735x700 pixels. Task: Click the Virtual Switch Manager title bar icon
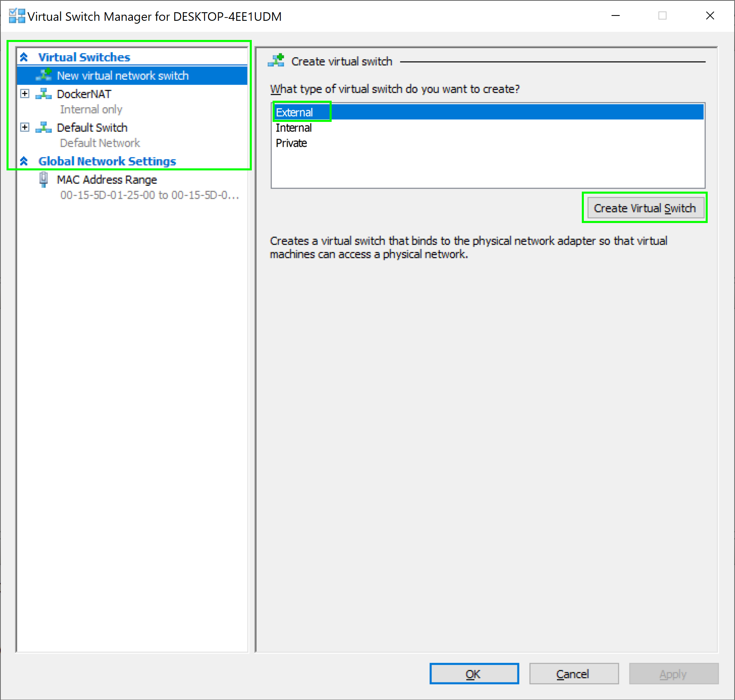17,16
